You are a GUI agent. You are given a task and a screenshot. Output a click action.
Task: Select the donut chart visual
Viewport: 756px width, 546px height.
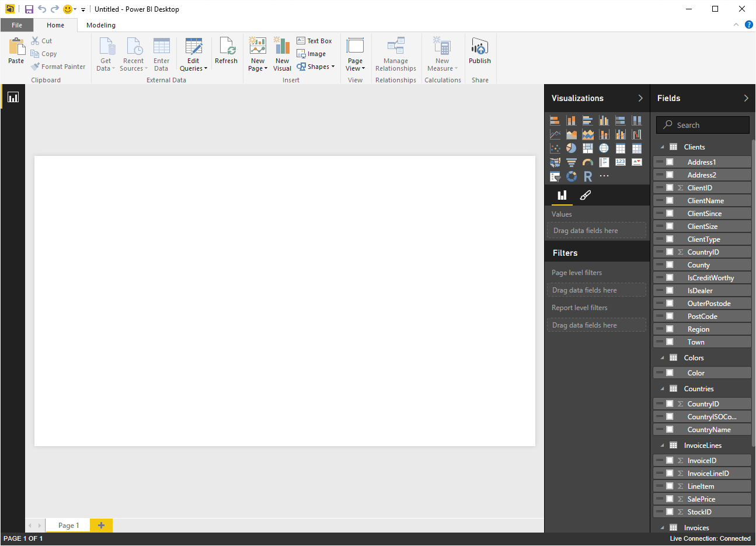[572, 176]
